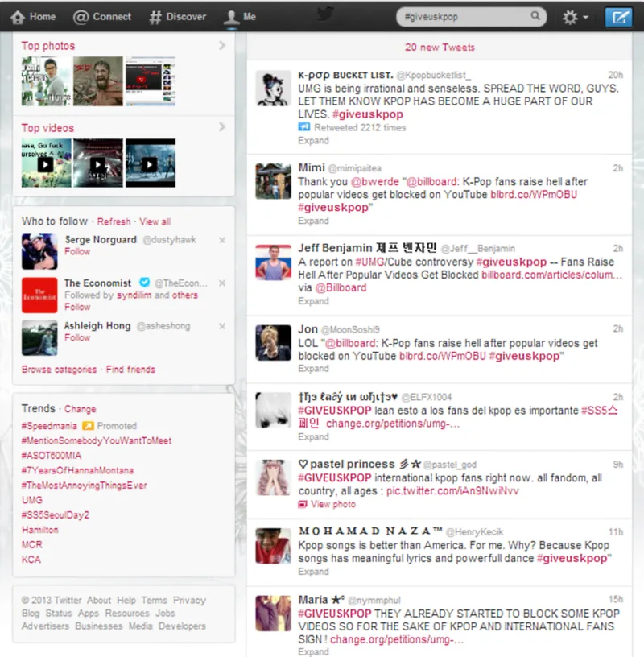Expand the Top videos section
The width and height of the screenshot is (644, 657).
pyautogui.click(x=222, y=127)
